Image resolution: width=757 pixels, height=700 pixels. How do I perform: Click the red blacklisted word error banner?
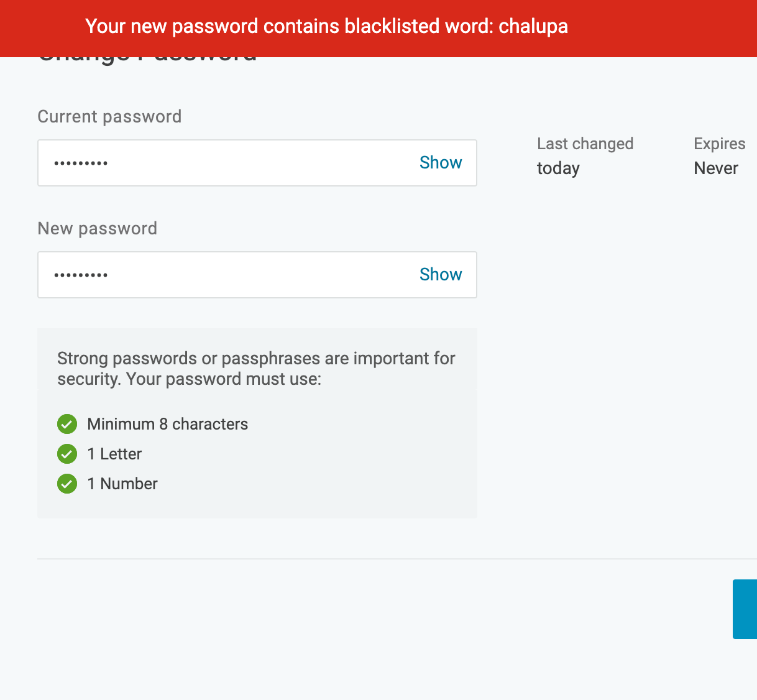pyautogui.click(x=378, y=28)
